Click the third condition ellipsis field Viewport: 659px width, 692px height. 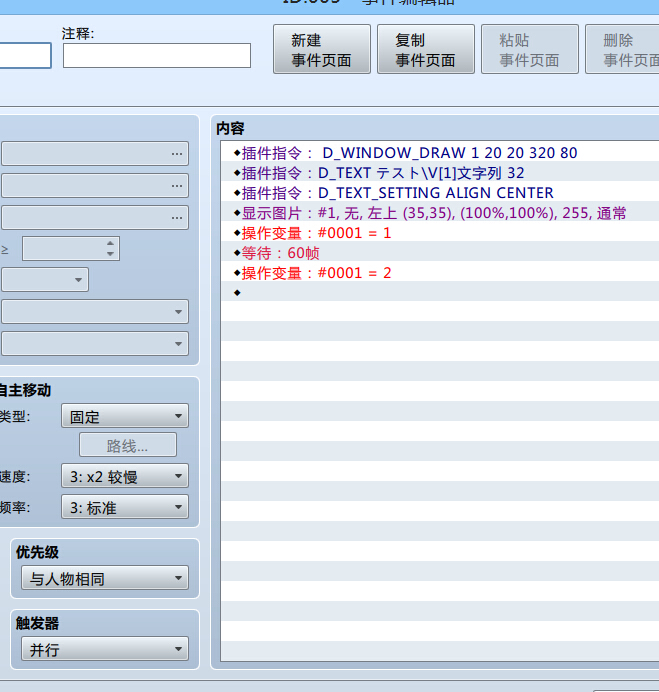point(95,218)
